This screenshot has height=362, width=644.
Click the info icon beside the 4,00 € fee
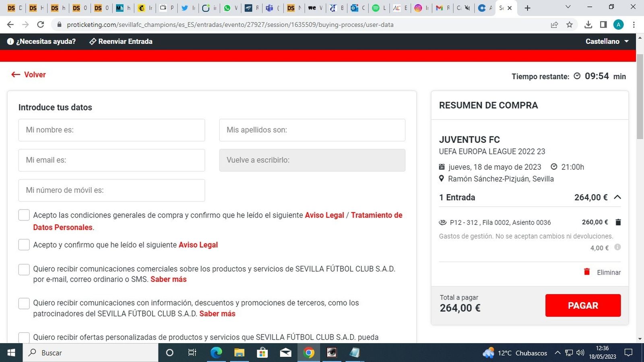(618, 248)
